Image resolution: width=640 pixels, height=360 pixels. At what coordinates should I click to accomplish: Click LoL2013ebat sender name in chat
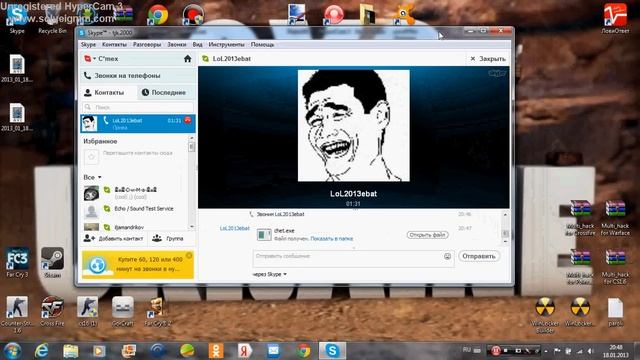point(234,228)
